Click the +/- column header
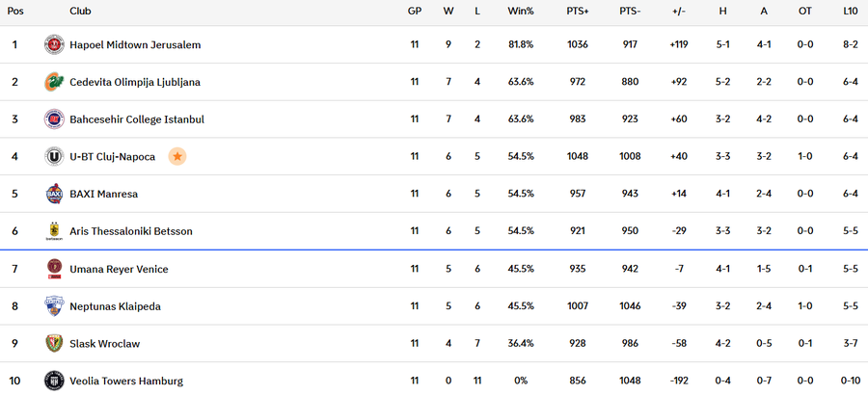 click(678, 12)
